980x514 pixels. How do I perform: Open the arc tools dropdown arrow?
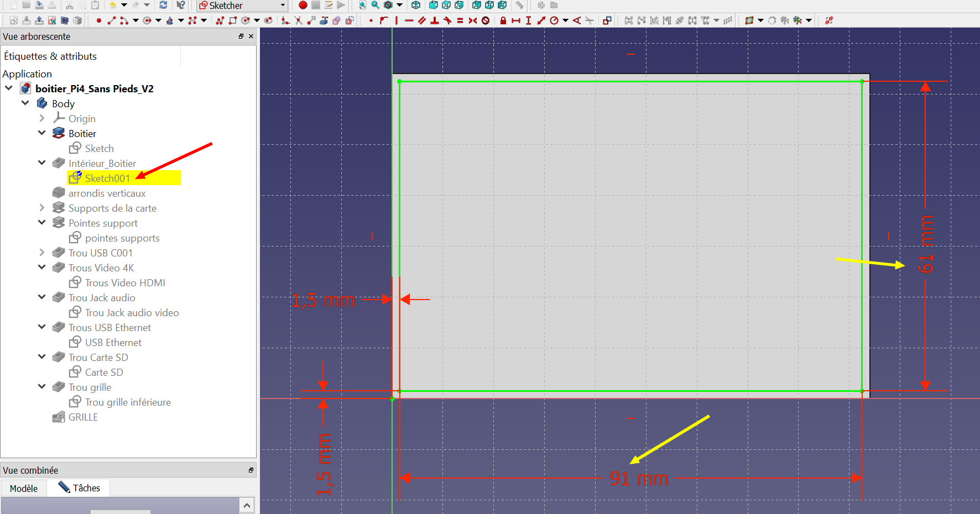pyautogui.click(x=135, y=20)
